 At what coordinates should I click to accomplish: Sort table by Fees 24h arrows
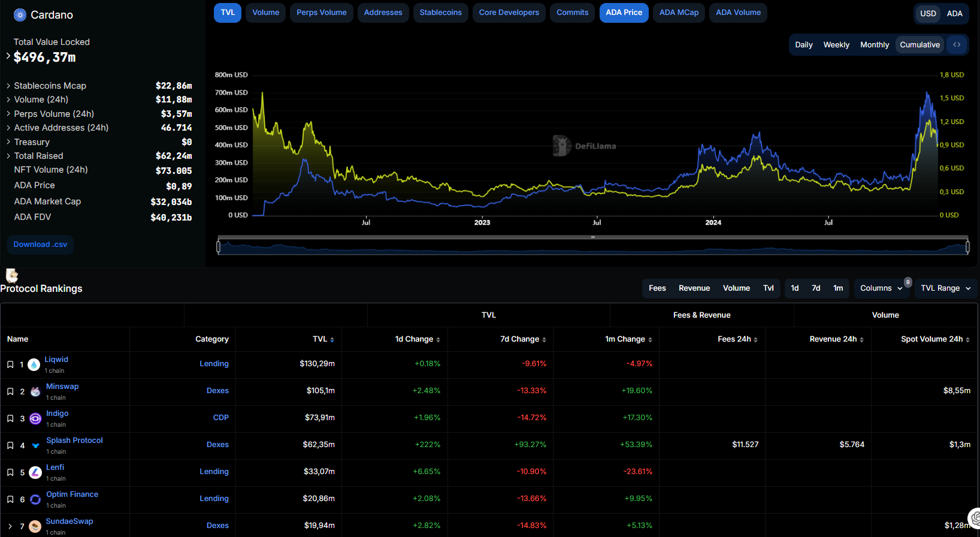(x=756, y=340)
